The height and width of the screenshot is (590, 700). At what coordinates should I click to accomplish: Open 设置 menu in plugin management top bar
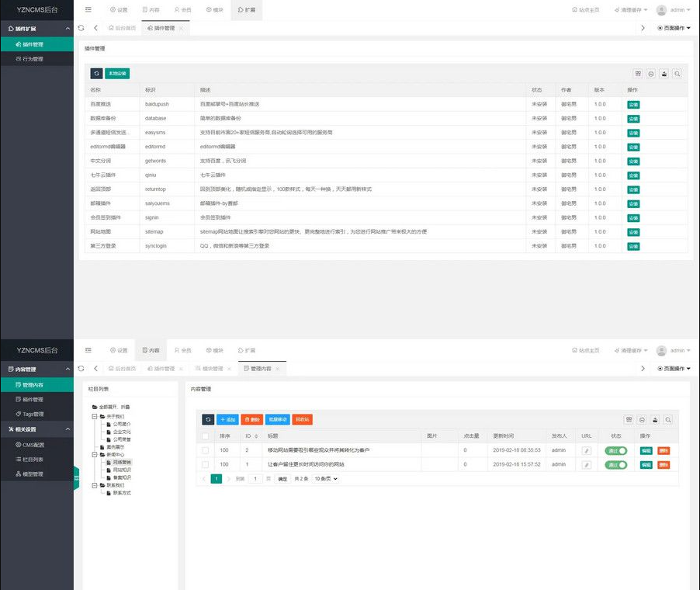(119, 10)
